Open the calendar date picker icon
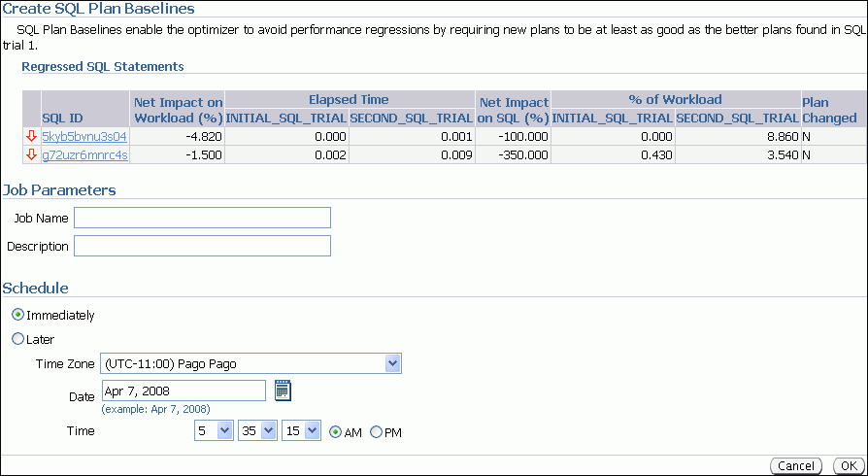The image size is (868, 476). point(283,391)
